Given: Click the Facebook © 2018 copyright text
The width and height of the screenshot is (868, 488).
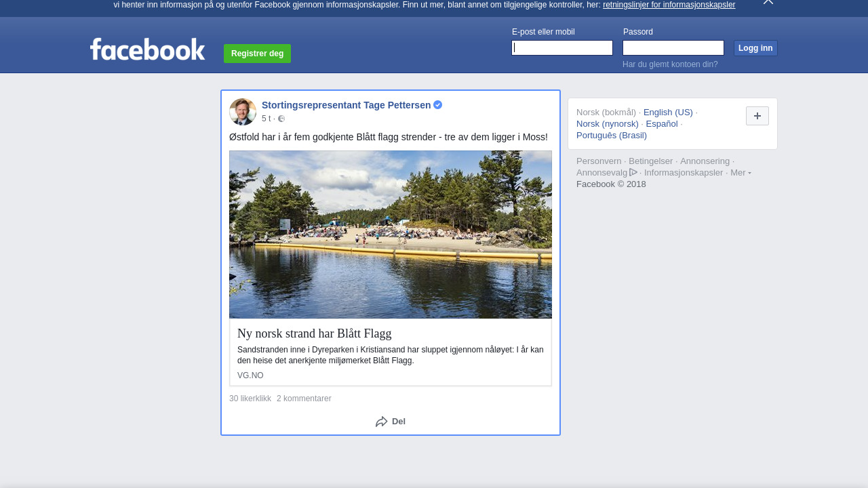Looking at the screenshot, I should tap(611, 184).
